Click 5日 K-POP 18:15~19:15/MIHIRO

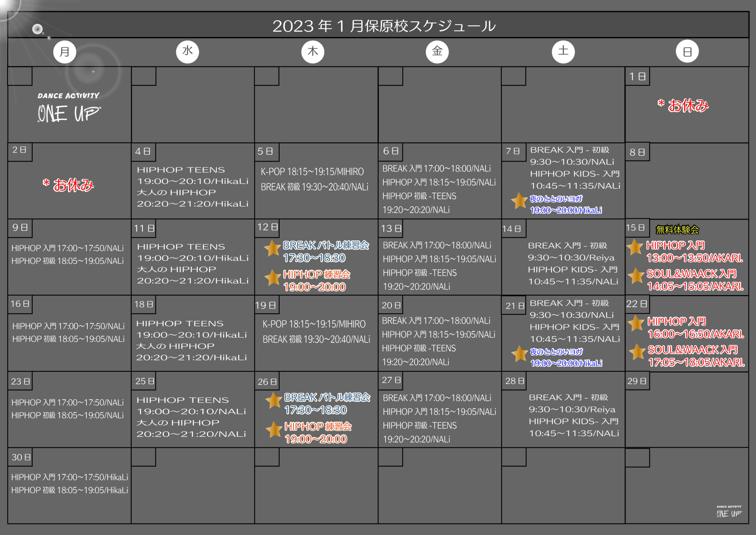312,172
